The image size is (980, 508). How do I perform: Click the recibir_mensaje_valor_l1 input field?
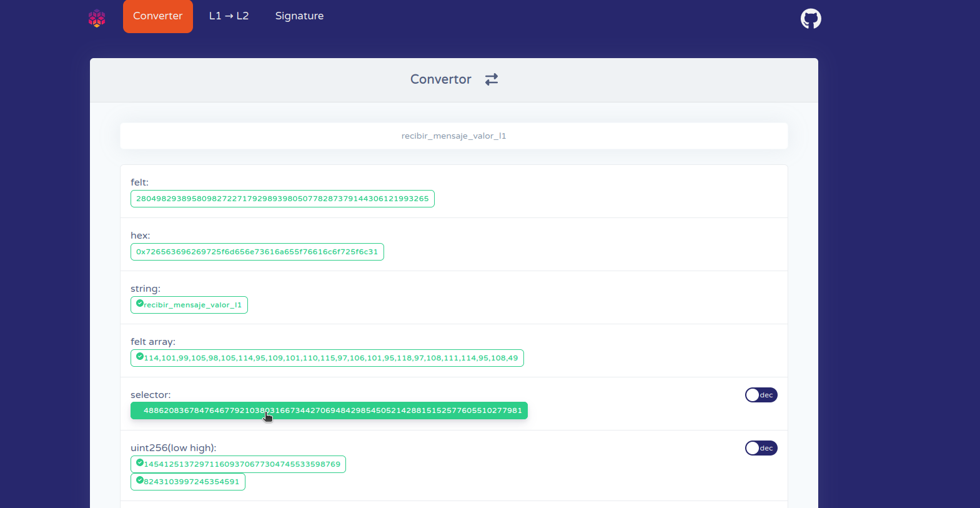coord(454,136)
